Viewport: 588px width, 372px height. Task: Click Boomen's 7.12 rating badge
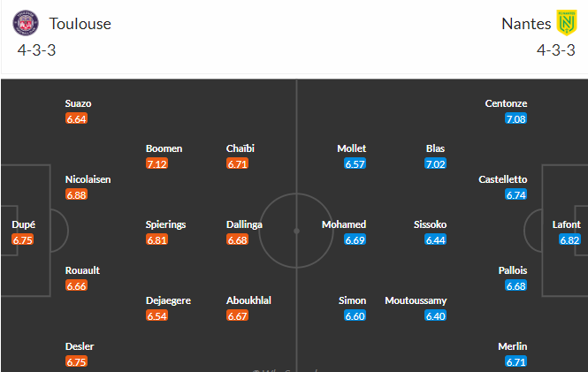(x=157, y=163)
